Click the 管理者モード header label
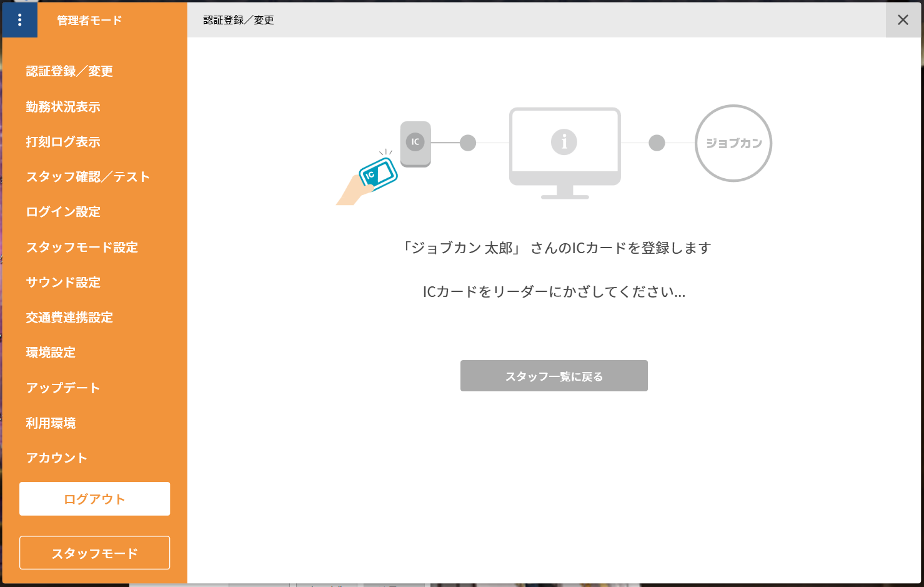 pos(89,20)
